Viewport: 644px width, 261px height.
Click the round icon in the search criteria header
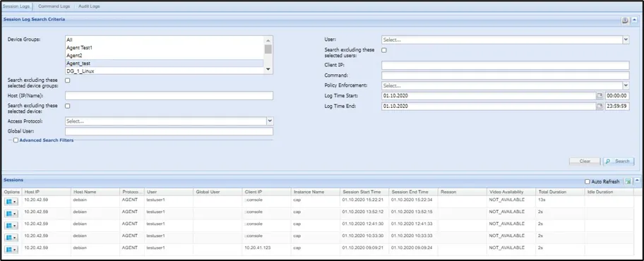coord(625,20)
